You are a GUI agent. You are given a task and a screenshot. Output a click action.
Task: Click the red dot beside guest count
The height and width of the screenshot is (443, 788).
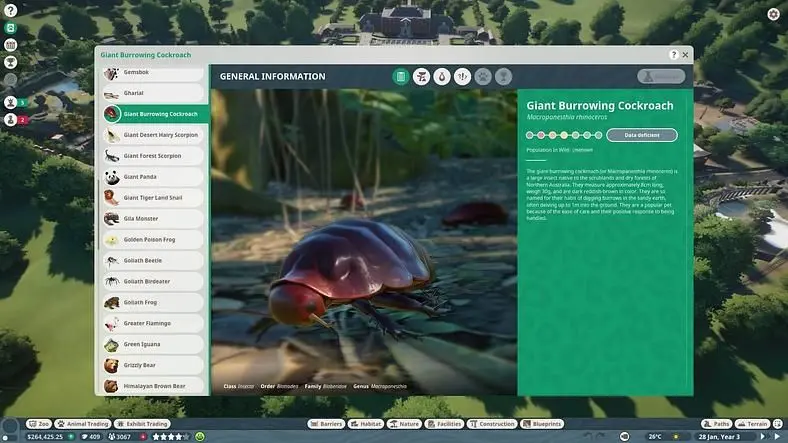[143, 437]
